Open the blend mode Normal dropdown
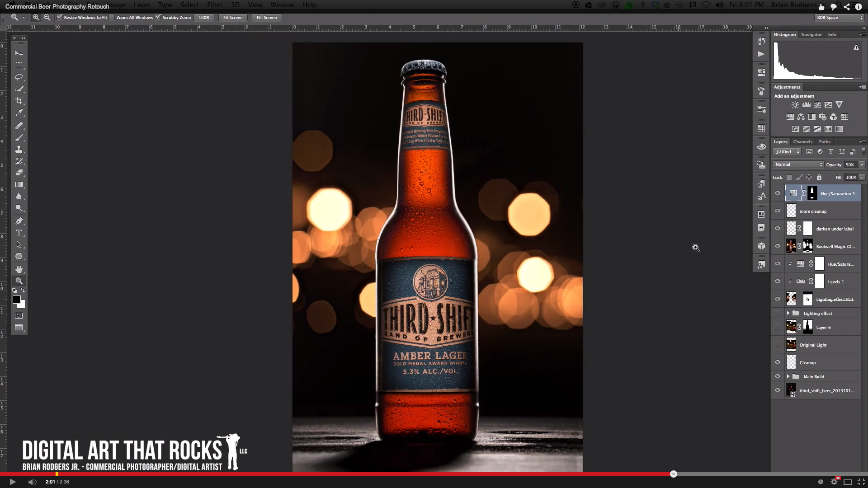The image size is (868, 488). click(x=798, y=164)
